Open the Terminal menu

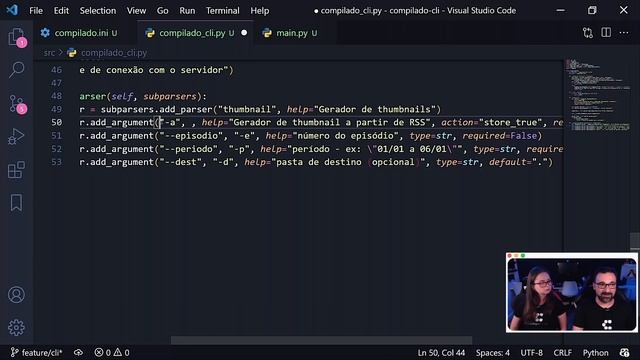tap(222, 11)
